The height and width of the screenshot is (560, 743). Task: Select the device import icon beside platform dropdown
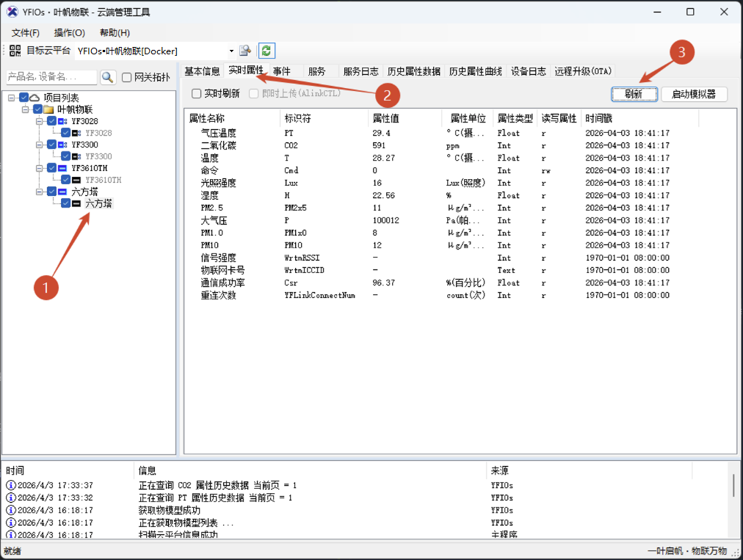pyautogui.click(x=244, y=51)
